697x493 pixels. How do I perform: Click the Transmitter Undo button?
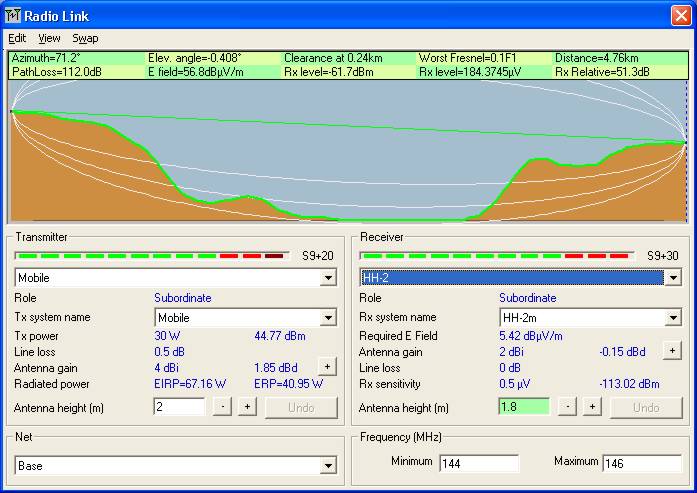point(301,408)
